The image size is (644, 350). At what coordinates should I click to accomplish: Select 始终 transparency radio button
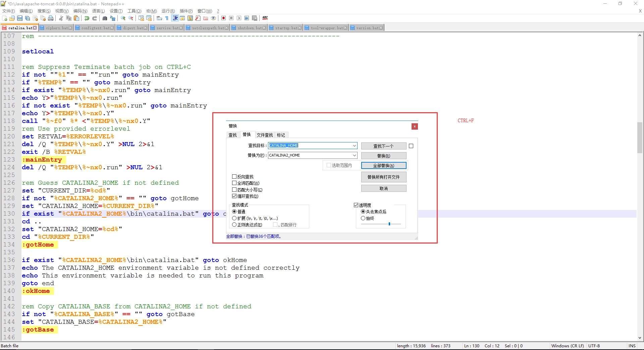(x=363, y=218)
